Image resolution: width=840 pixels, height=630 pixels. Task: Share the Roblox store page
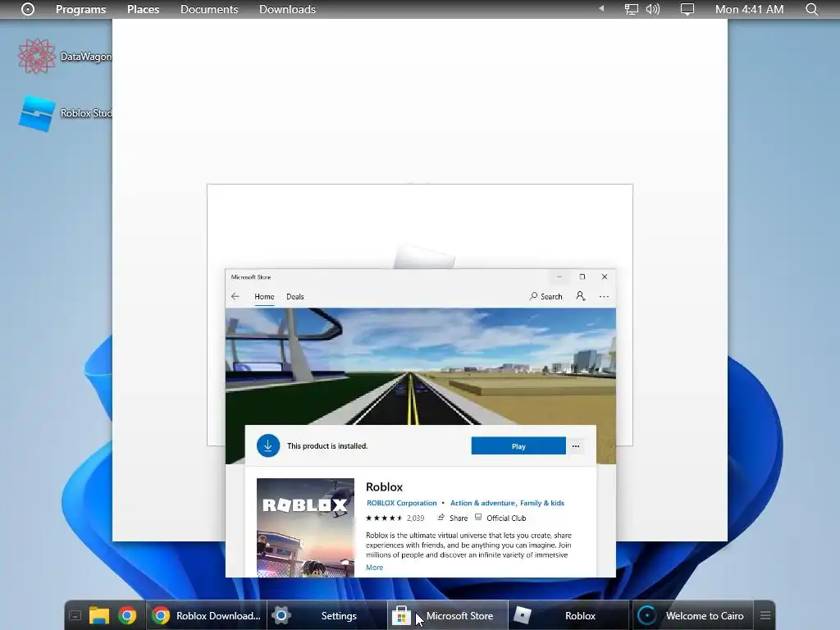click(453, 518)
